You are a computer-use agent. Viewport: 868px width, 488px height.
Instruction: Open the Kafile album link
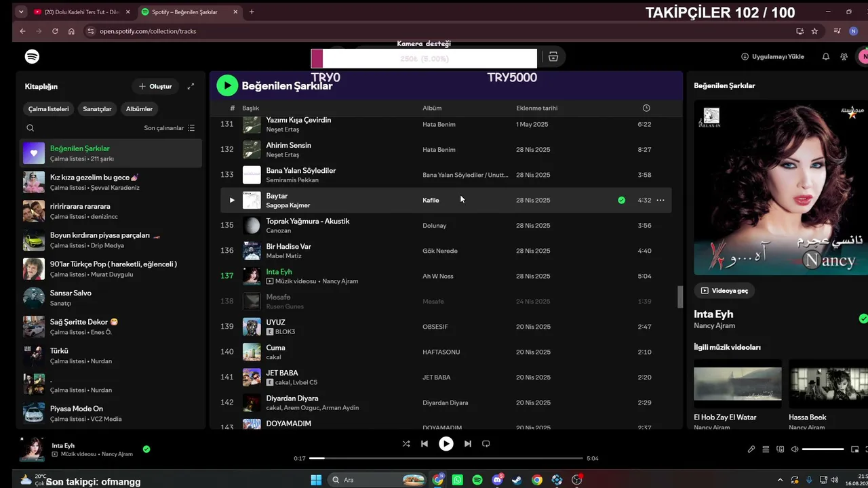tap(431, 201)
